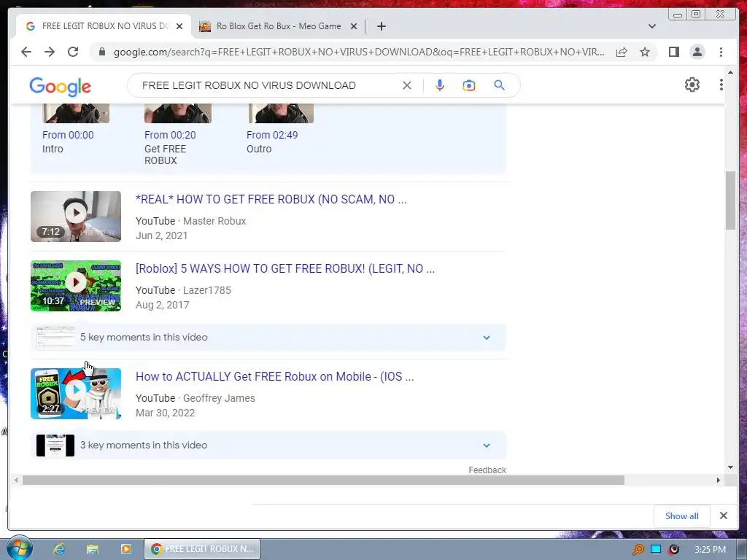Clear search text with the X icon
The image size is (747, 560).
pos(407,85)
